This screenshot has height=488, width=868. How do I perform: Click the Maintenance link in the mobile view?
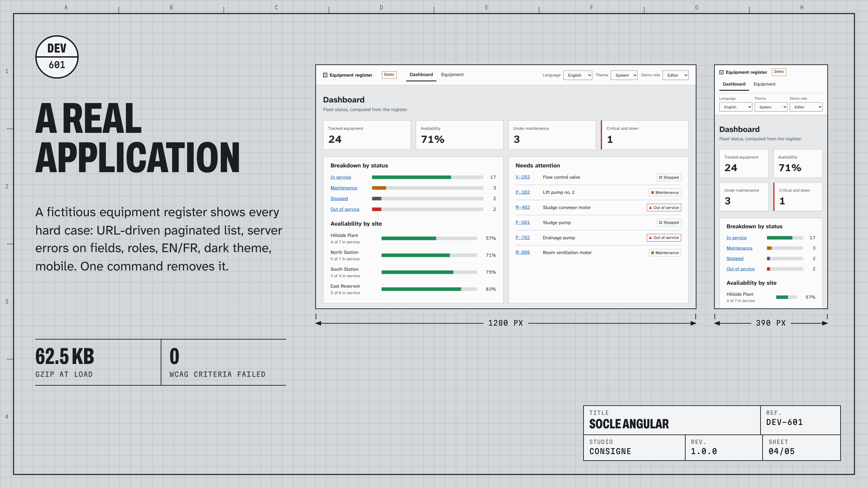click(x=739, y=248)
